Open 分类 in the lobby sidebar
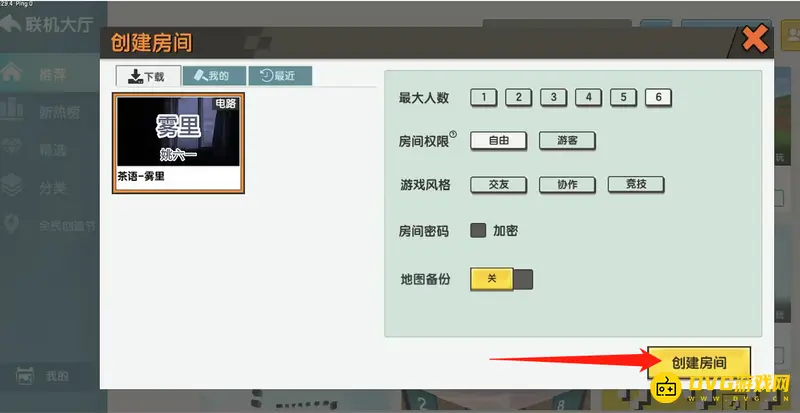This screenshot has height=413, width=800. [x=49, y=187]
